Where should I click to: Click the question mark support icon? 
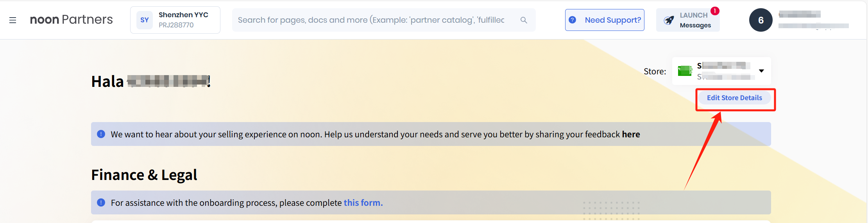(573, 20)
